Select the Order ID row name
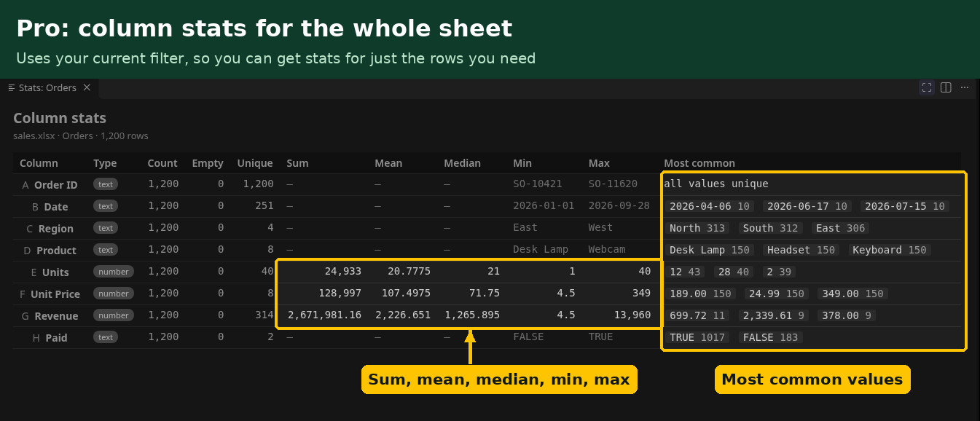980x421 pixels. [55, 185]
